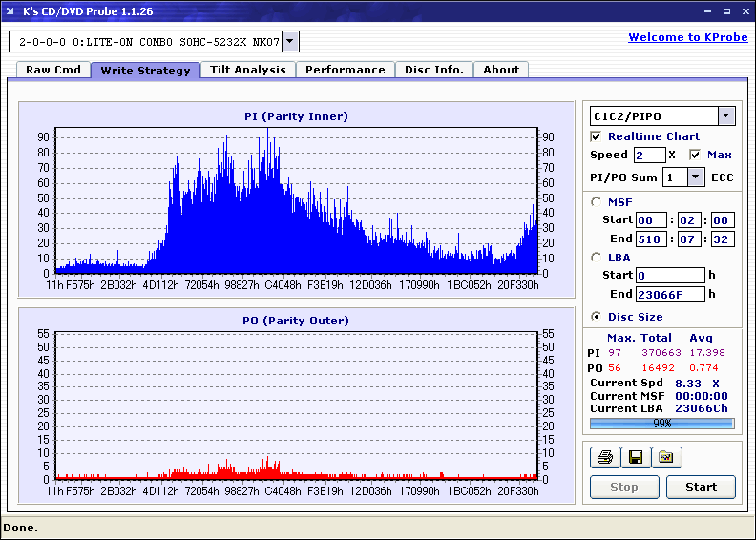Click the KProbe app icon in title bar
This screenshot has height=540, width=756.
pyautogui.click(x=10, y=11)
